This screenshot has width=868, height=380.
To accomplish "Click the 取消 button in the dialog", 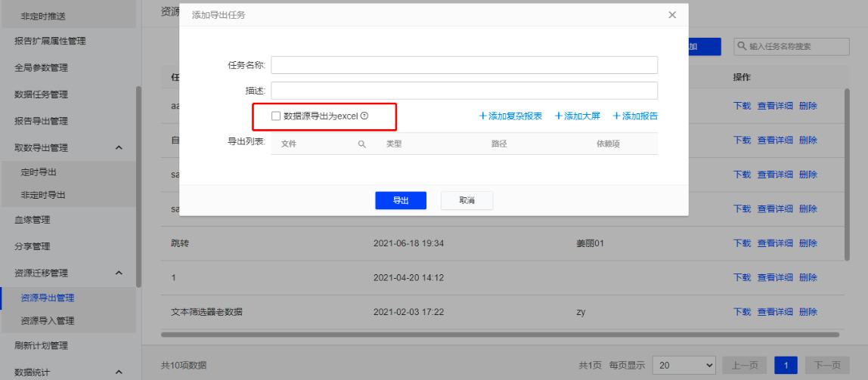I will click(467, 200).
